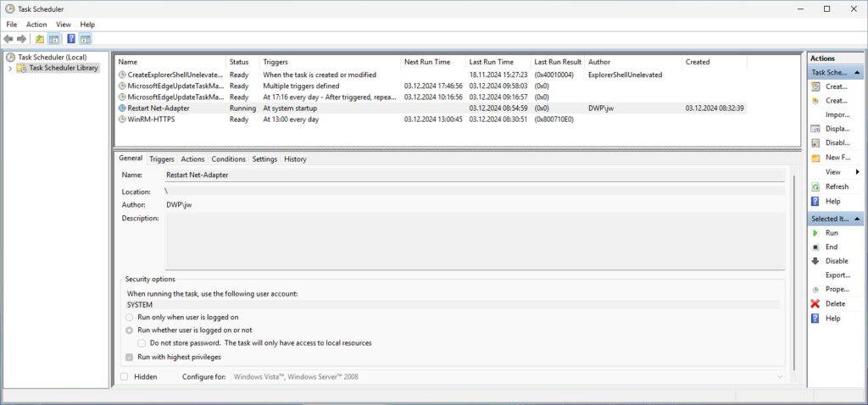
Task: Click Help icon under Task Sche... section
Action: click(815, 202)
